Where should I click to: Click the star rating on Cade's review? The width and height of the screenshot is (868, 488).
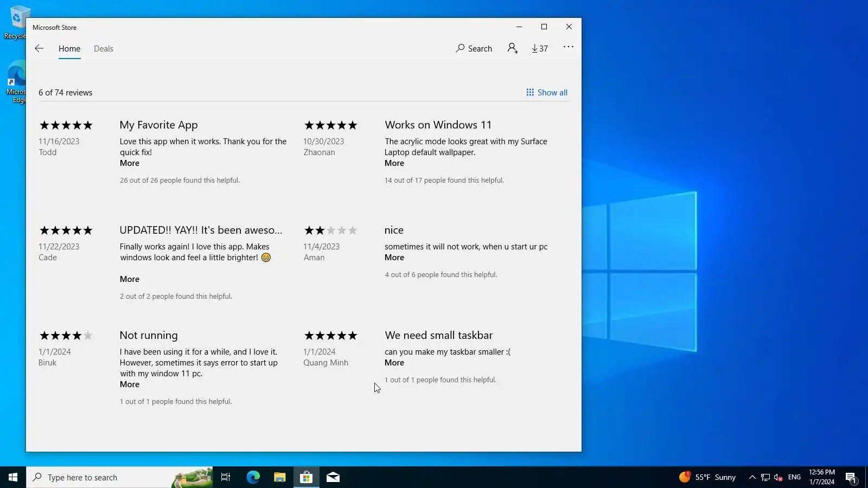pos(66,230)
